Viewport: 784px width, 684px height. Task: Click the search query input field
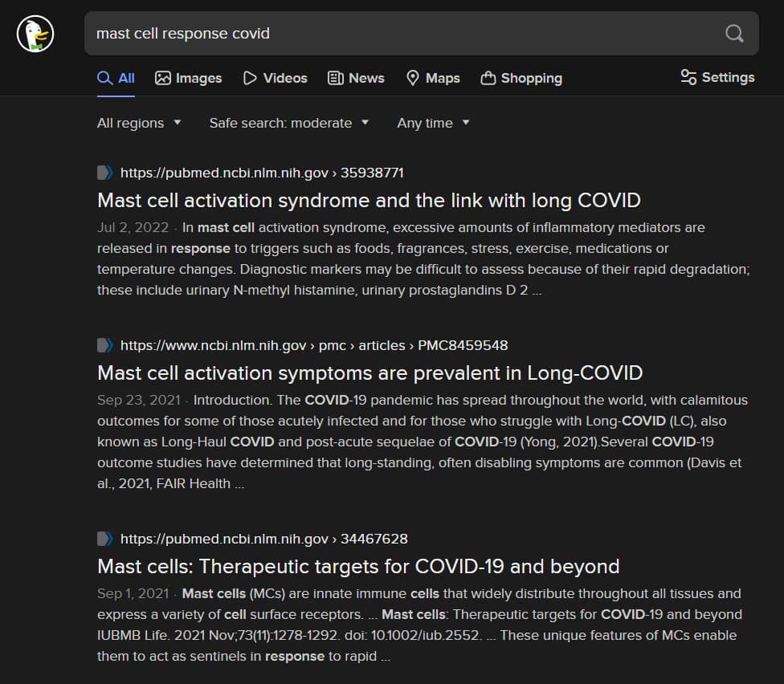[x=402, y=33]
